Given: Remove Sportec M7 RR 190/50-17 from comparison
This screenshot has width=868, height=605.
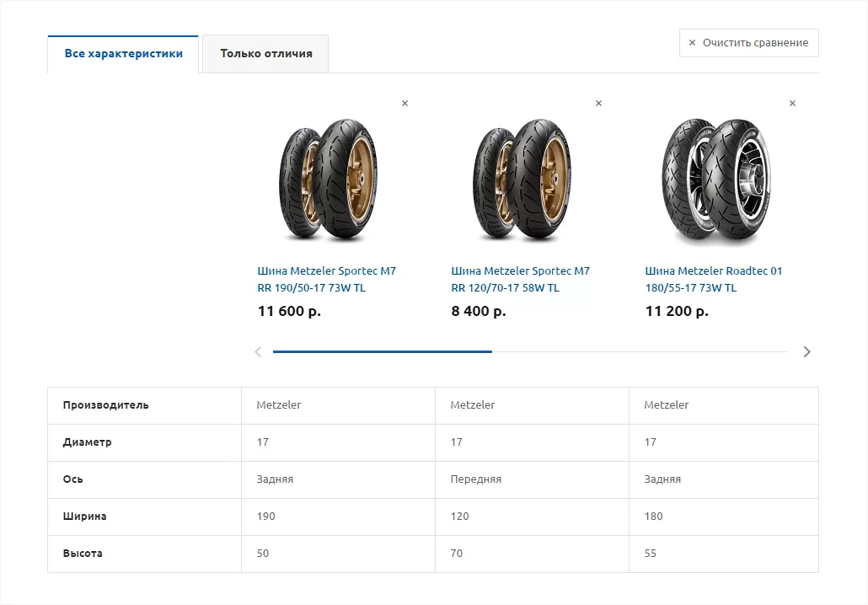Looking at the screenshot, I should [405, 104].
